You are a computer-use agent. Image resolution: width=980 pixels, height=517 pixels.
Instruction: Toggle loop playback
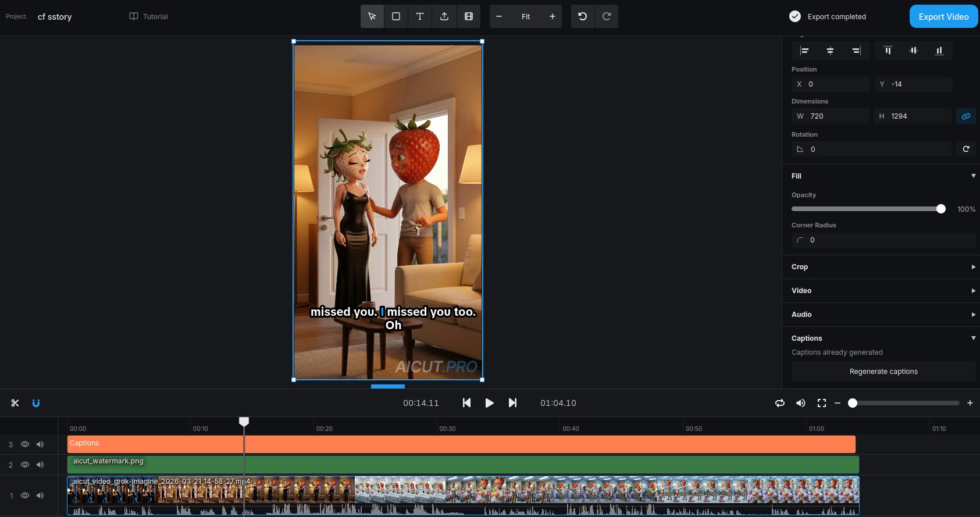780,403
